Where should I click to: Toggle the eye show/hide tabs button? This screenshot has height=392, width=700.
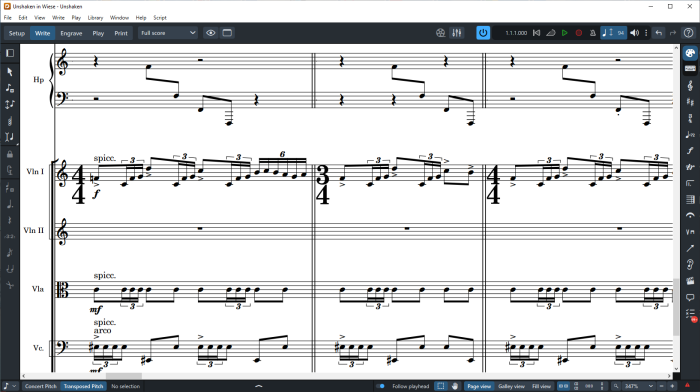pos(211,33)
